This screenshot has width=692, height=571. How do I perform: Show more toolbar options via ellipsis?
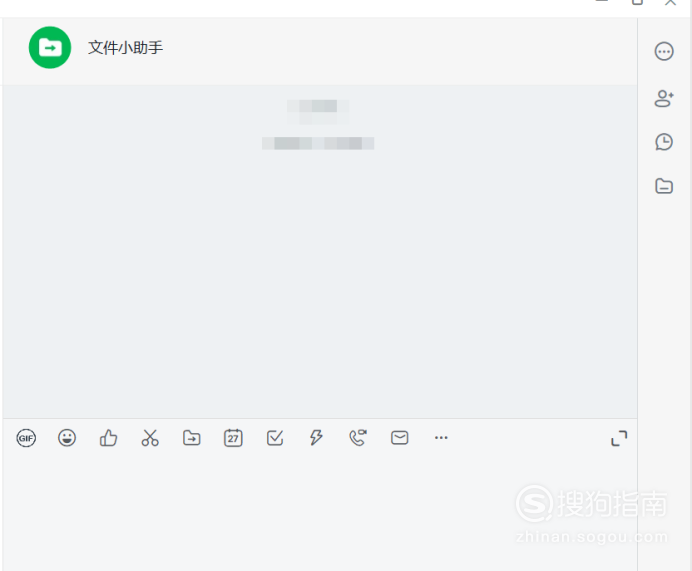[441, 438]
